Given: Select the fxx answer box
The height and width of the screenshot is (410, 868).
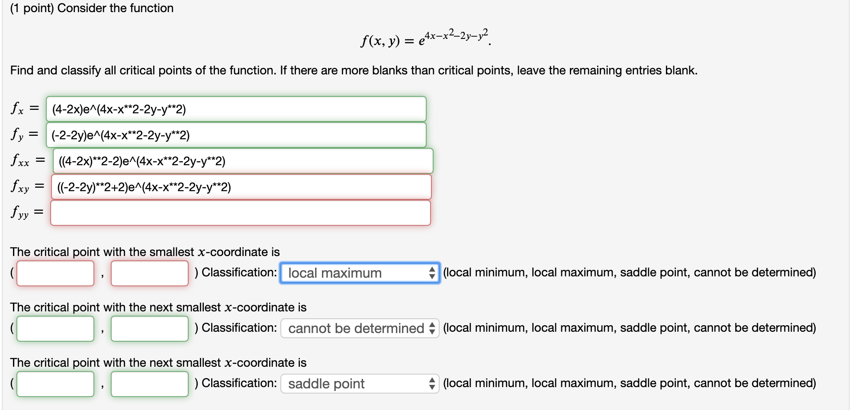Looking at the screenshot, I should [242, 161].
